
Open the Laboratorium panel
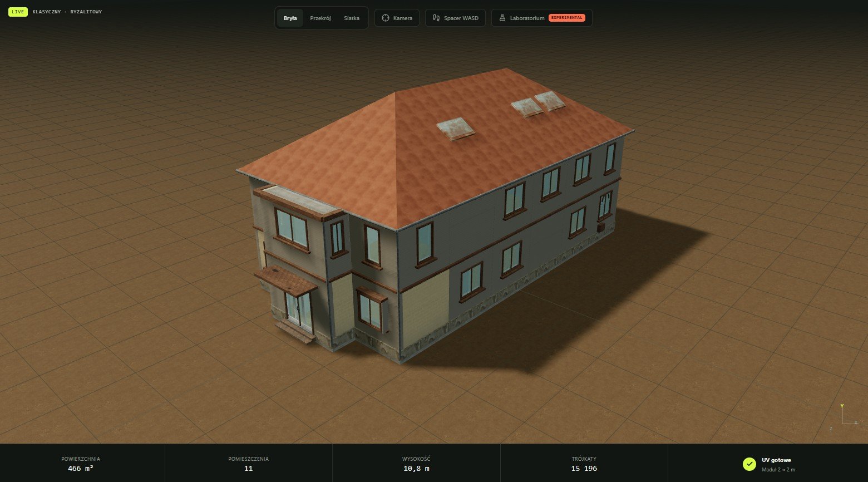pos(542,18)
